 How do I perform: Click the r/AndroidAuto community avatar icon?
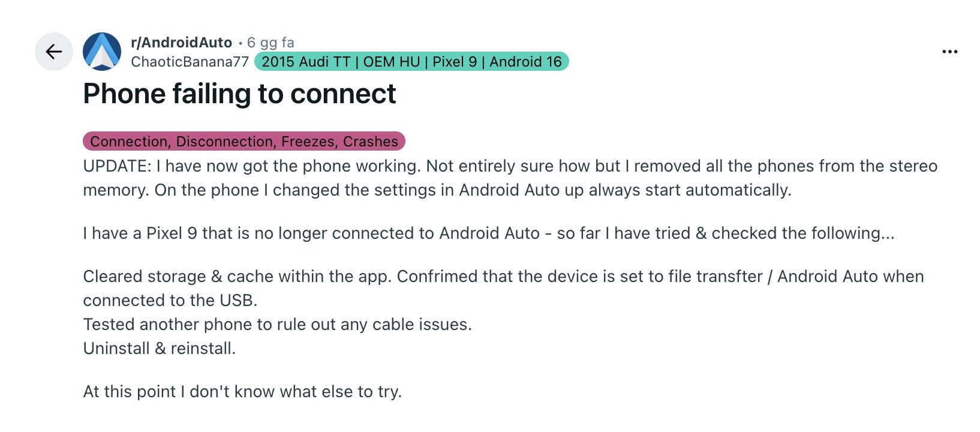(103, 52)
